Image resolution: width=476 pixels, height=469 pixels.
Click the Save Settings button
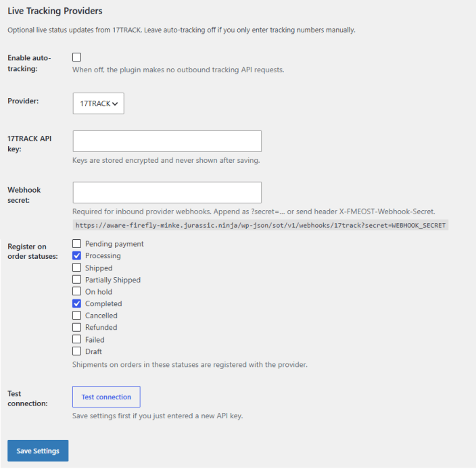coord(38,451)
